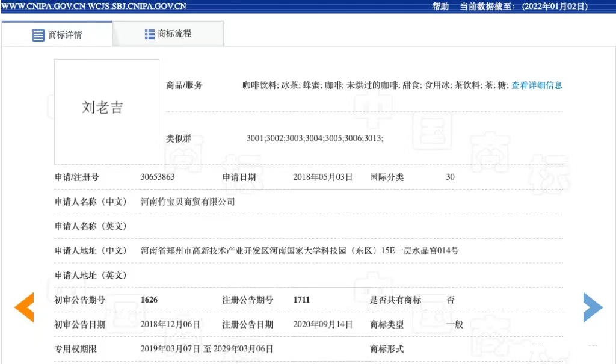The height and width of the screenshot is (364, 616).
Task: Click the 商标详情 tab list icon
Action: click(38, 35)
